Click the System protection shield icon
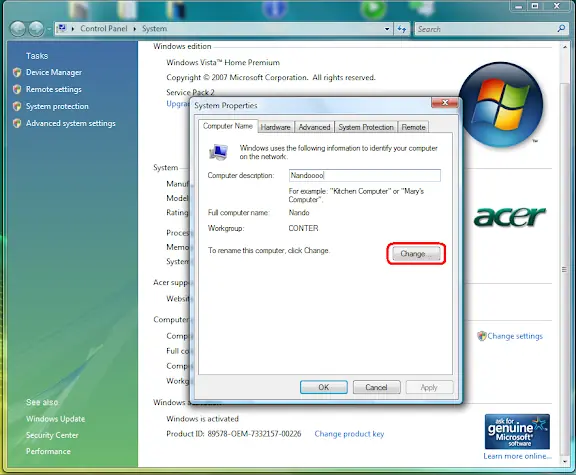This screenshot has width=576, height=475. 17,106
